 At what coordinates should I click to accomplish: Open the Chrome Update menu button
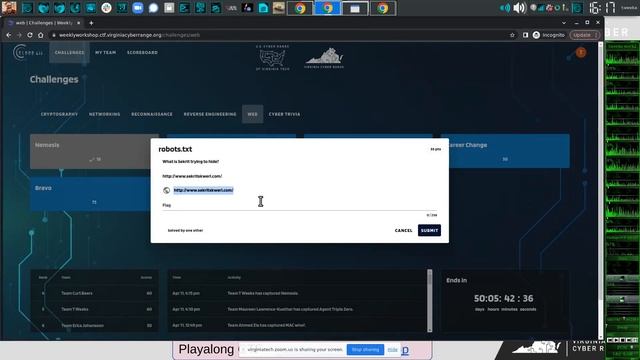pos(584,35)
